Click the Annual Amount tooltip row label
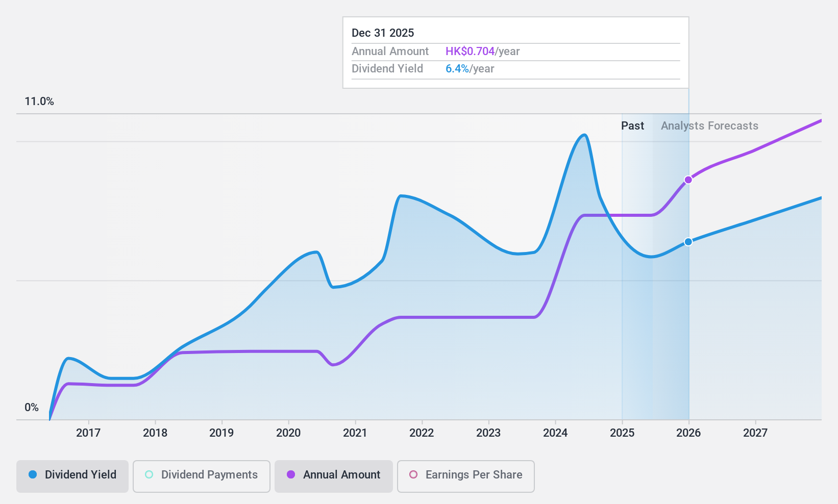 [390, 52]
